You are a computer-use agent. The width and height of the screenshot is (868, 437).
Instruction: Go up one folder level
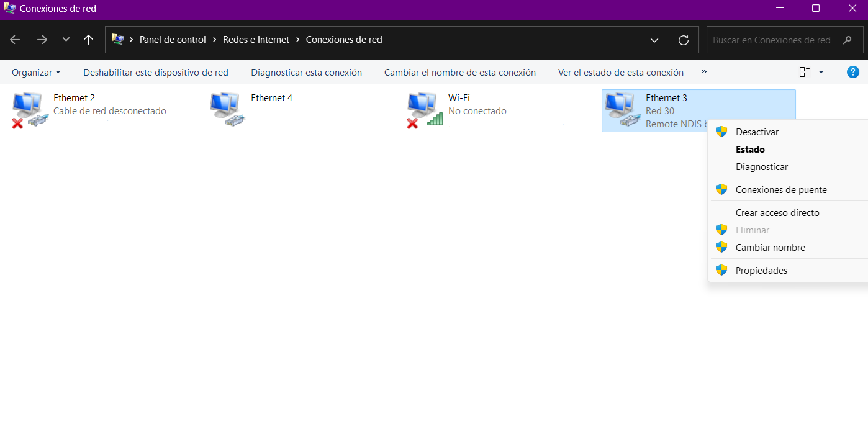click(x=88, y=40)
